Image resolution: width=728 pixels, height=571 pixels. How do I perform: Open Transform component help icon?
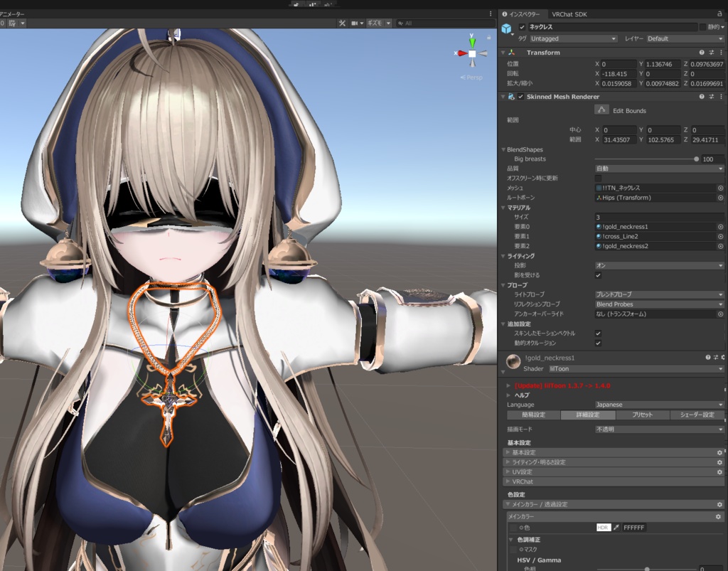[x=702, y=53]
